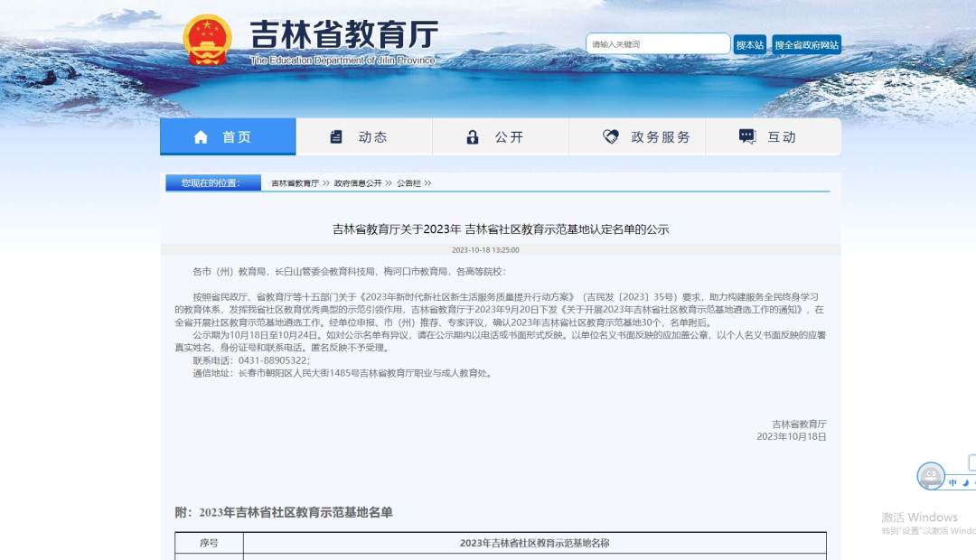This screenshot has height=560, width=976.
Task: Click the moon icon in the assistant widget
Action: point(965,482)
